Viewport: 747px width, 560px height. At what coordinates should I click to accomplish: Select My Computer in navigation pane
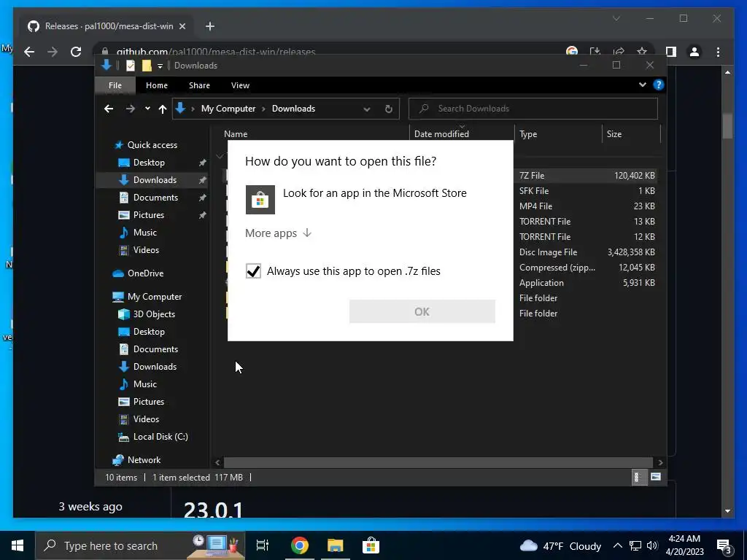point(155,297)
